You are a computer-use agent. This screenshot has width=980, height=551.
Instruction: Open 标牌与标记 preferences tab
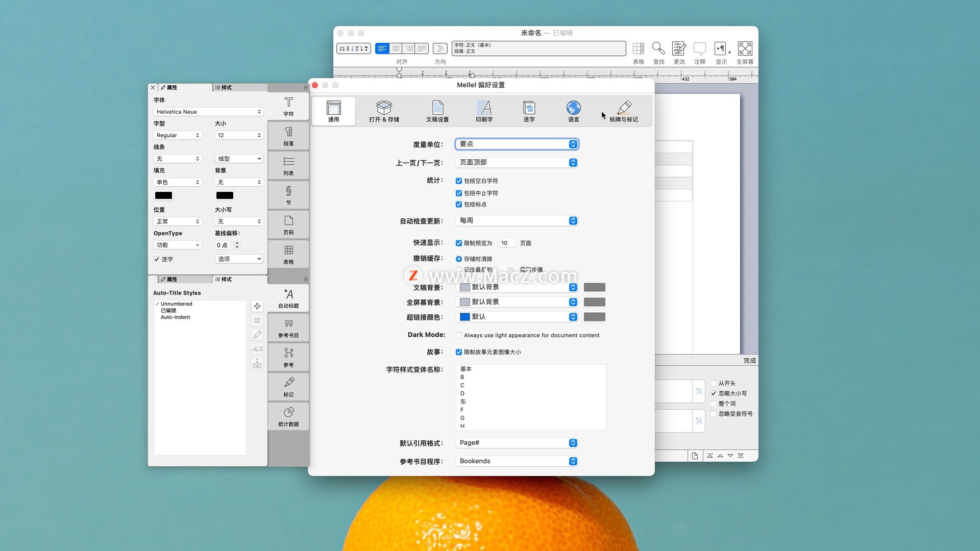624,111
